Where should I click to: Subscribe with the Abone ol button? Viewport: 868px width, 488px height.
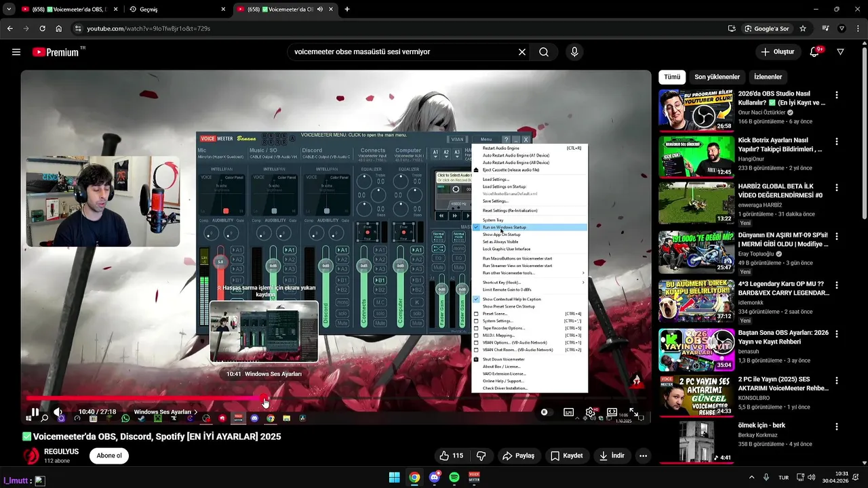pyautogui.click(x=109, y=455)
